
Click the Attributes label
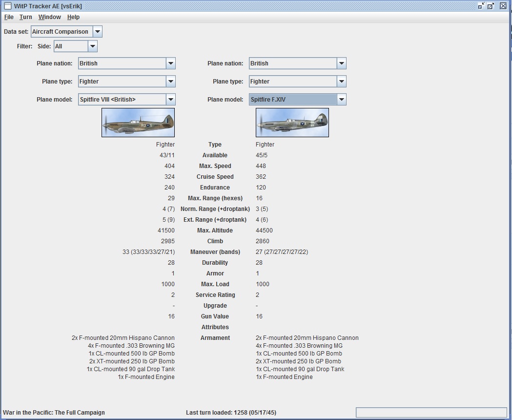pyautogui.click(x=215, y=327)
